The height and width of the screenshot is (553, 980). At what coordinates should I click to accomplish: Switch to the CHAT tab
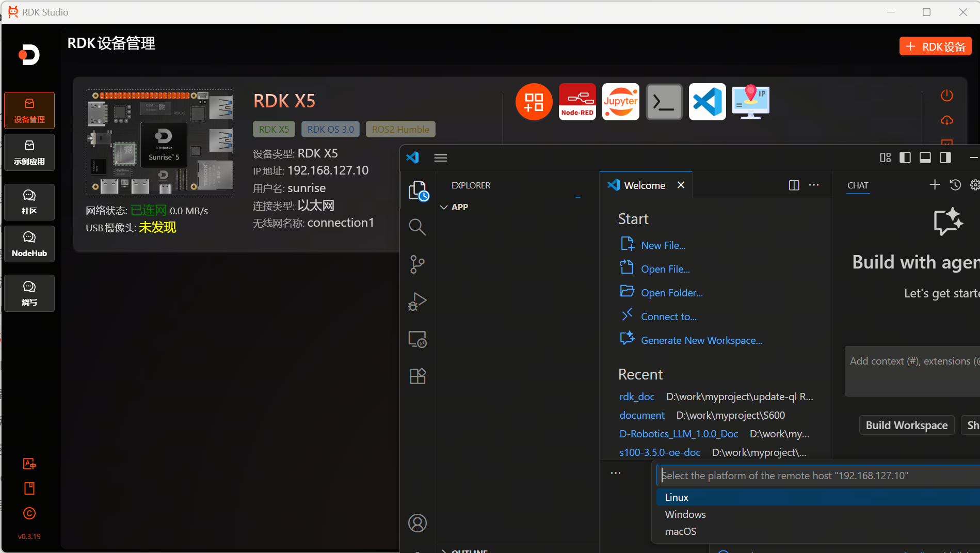pos(858,185)
